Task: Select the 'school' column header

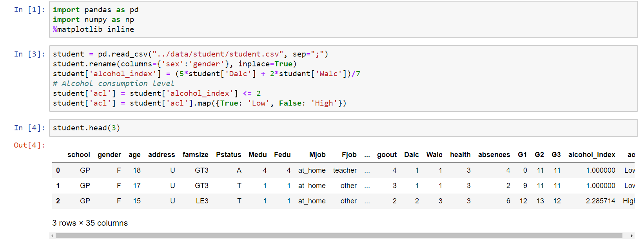Action: [79, 155]
